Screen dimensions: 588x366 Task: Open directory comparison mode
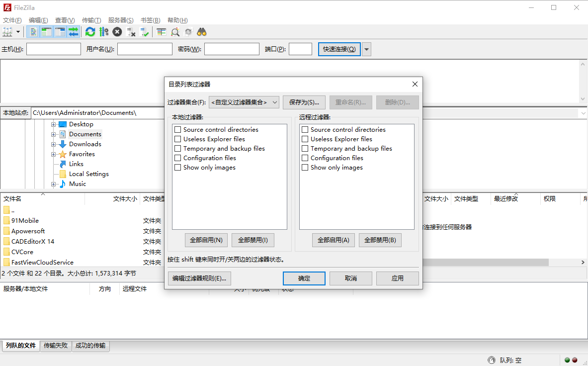(x=161, y=31)
